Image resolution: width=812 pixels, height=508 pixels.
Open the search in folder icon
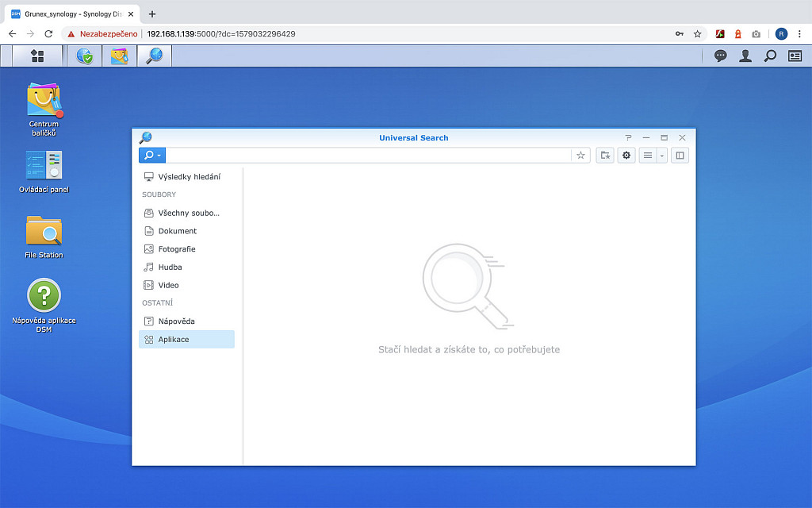point(604,155)
